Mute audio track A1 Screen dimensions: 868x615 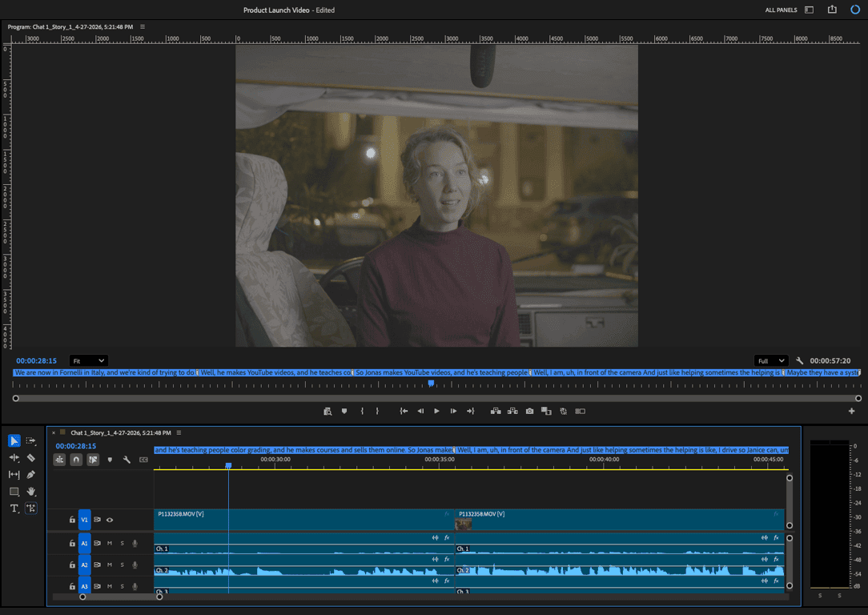[x=110, y=543]
